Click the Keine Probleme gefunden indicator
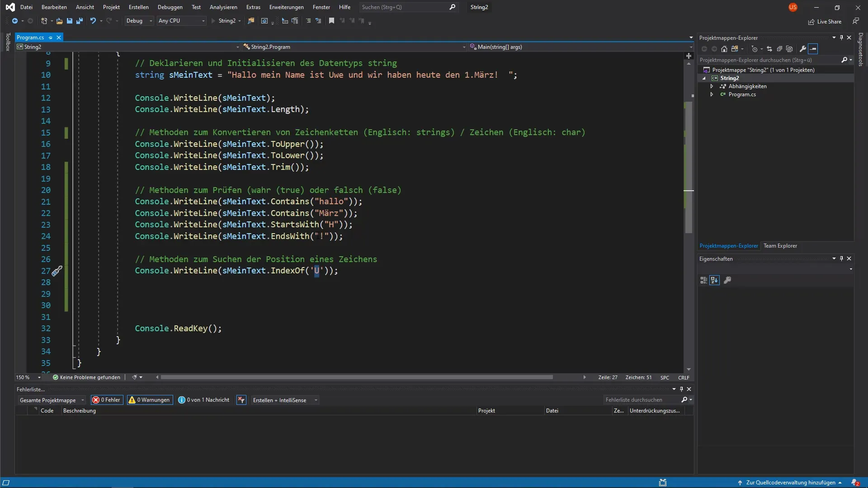 (x=86, y=377)
